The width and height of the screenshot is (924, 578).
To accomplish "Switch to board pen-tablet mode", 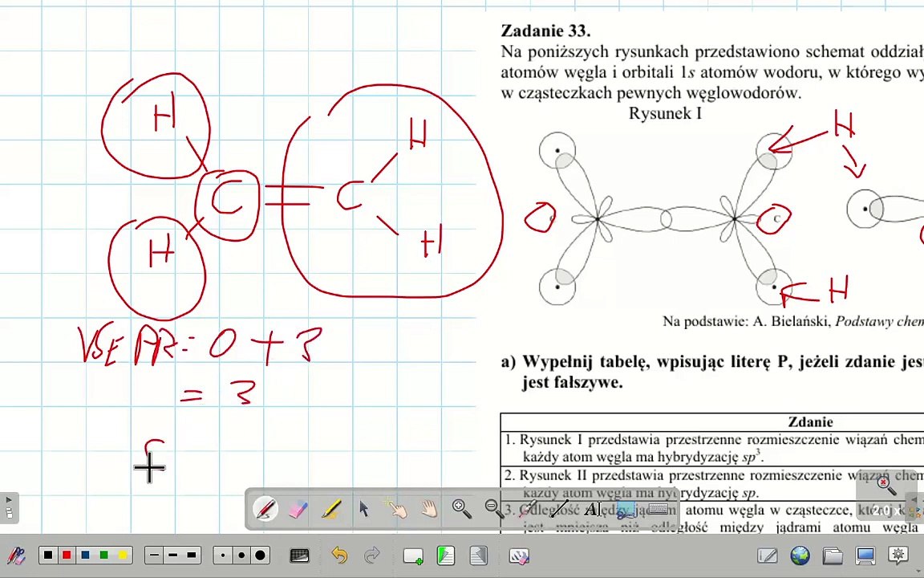I will click(768, 556).
